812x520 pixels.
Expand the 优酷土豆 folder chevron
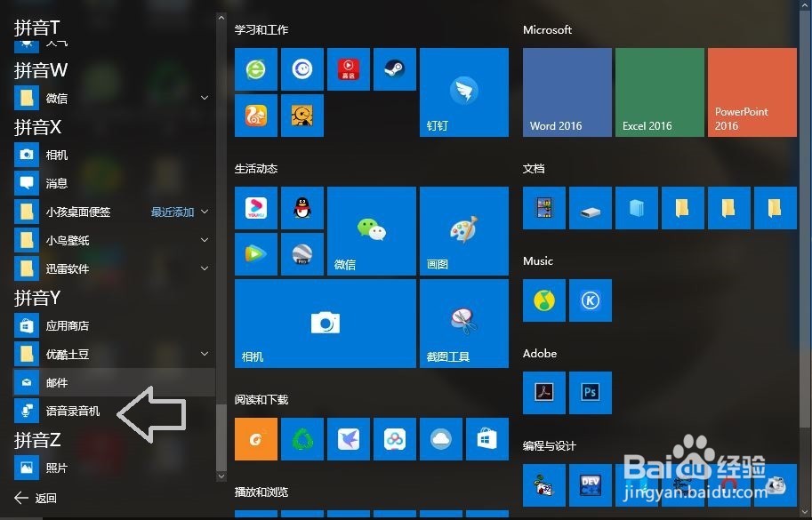pos(205,354)
